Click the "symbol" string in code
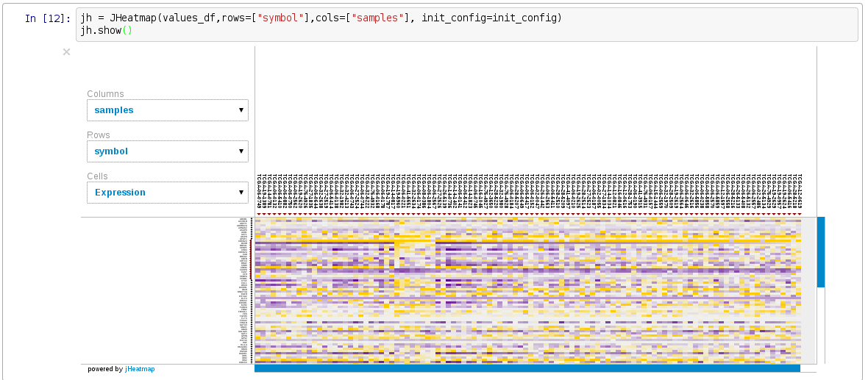The image size is (868, 380). [280, 18]
